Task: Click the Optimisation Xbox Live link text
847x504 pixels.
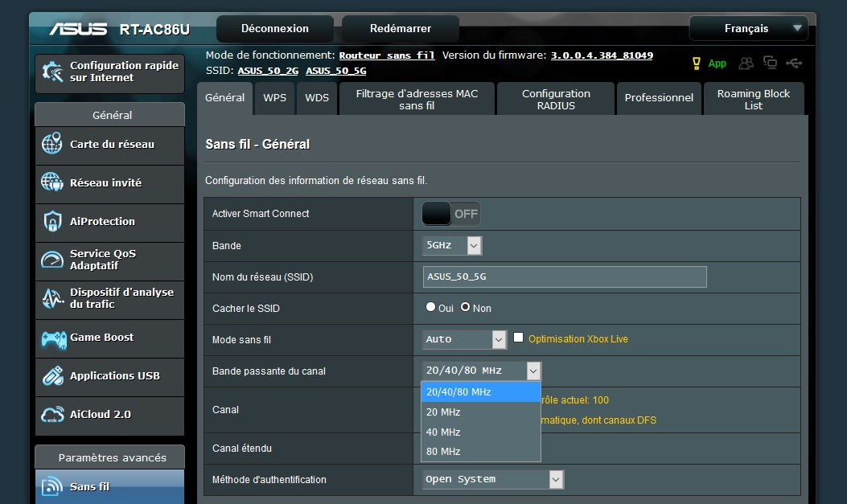Action: pyautogui.click(x=578, y=339)
